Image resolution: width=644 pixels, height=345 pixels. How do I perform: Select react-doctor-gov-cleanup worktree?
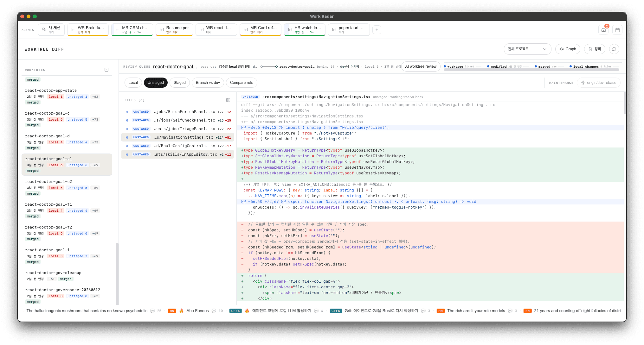(x=67, y=276)
